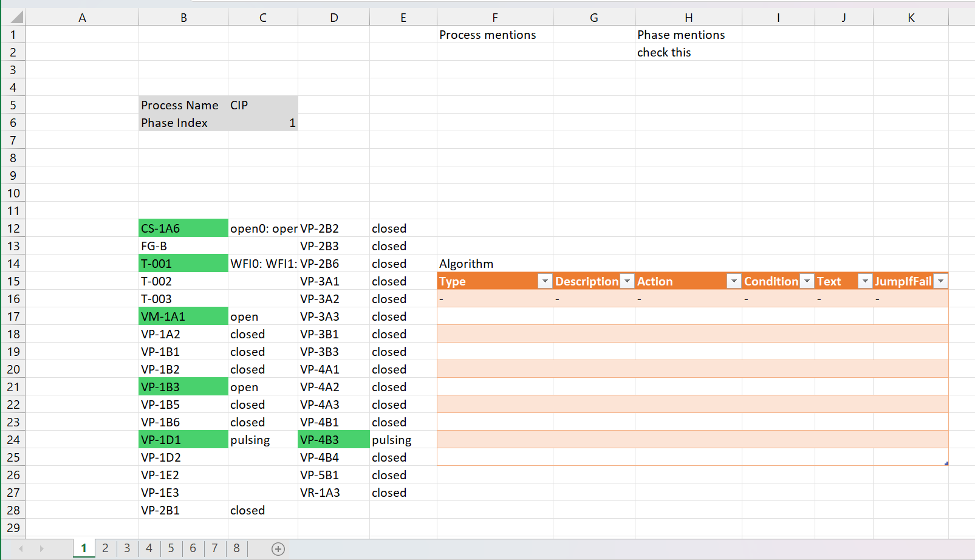Screen dimensions: 975x560
Task: Select the VP-2B2 cell
Action: point(334,228)
